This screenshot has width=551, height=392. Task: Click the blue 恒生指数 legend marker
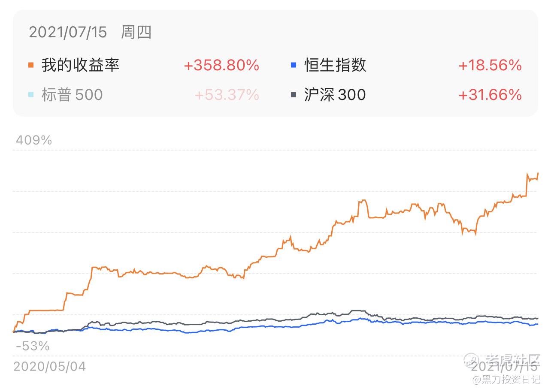294,65
